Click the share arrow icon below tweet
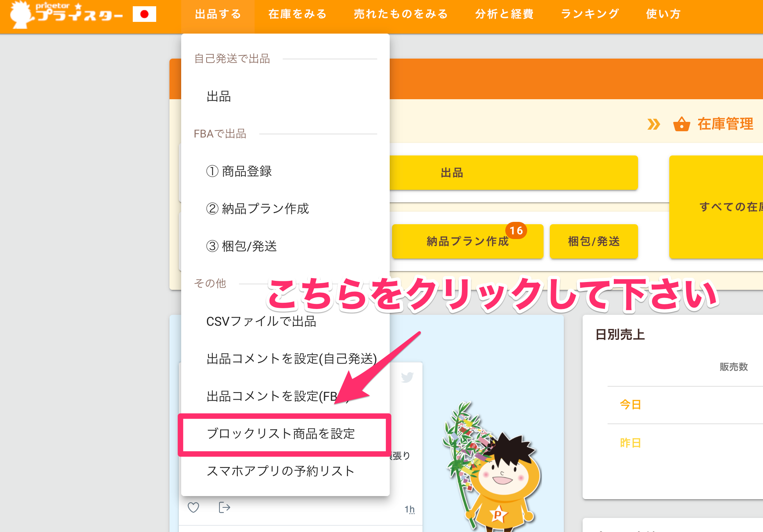Image resolution: width=763 pixels, height=532 pixels. pyautogui.click(x=224, y=507)
